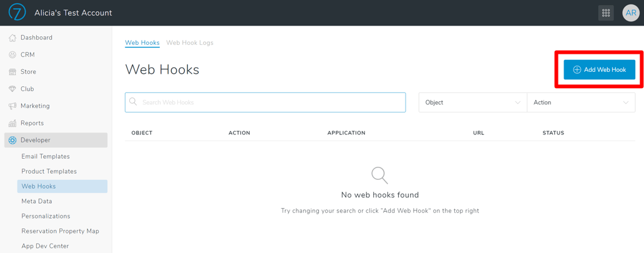644x253 pixels.
Task: Focus the Search Web Hooks field
Action: tap(265, 102)
